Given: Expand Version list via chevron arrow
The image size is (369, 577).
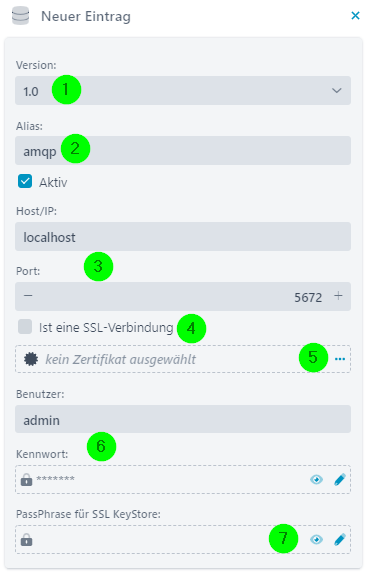Looking at the screenshot, I should 337,91.
